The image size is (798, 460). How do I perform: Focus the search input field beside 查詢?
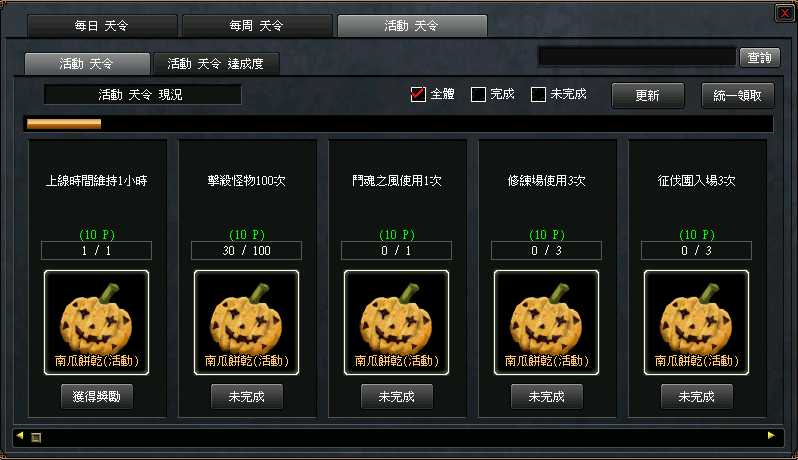[x=637, y=56]
